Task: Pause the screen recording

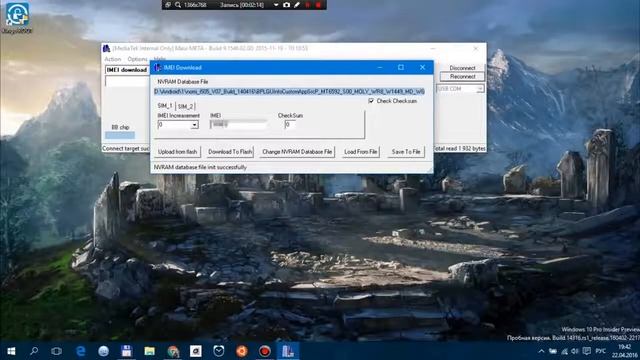Action: tap(308, 5)
